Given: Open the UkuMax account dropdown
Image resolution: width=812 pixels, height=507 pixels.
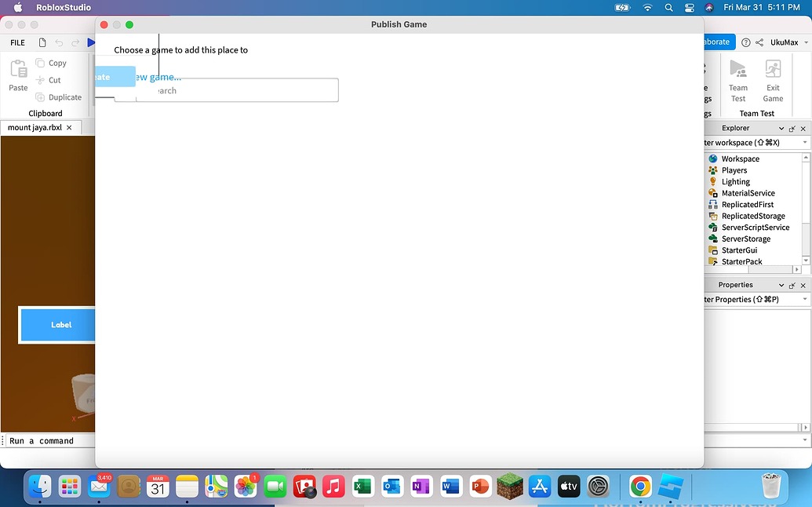Looking at the screenshot, I should click(789, 42).
